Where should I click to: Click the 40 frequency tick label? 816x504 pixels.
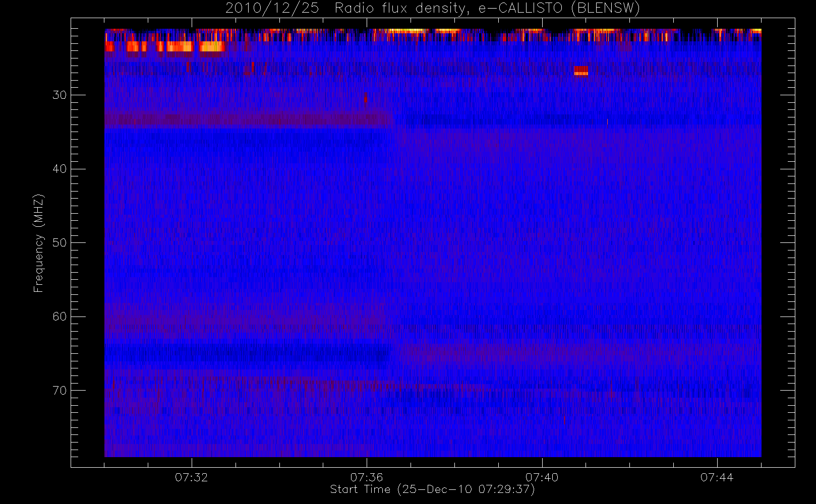(x=60, y=169)
